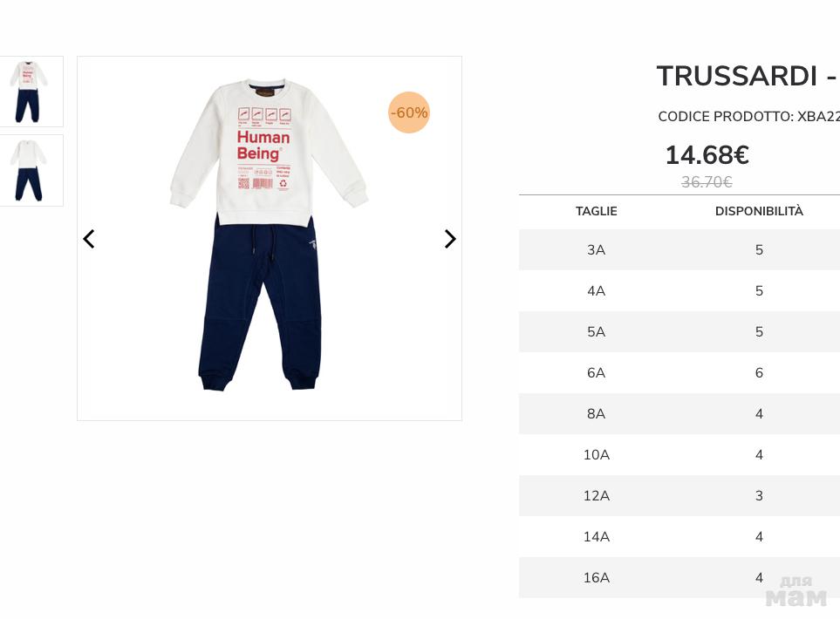Choose size 8A in the table

596,414
